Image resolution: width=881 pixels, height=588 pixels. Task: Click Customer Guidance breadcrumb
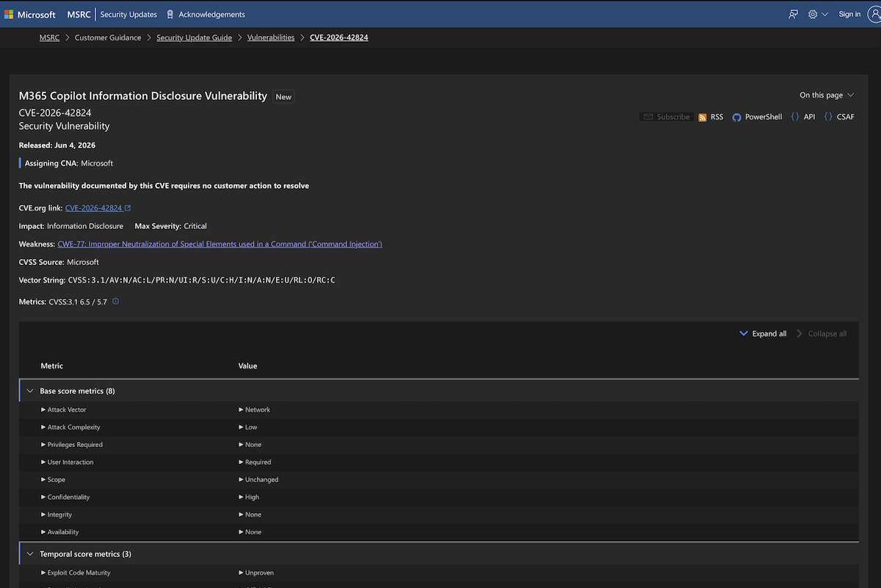point(108,37)
